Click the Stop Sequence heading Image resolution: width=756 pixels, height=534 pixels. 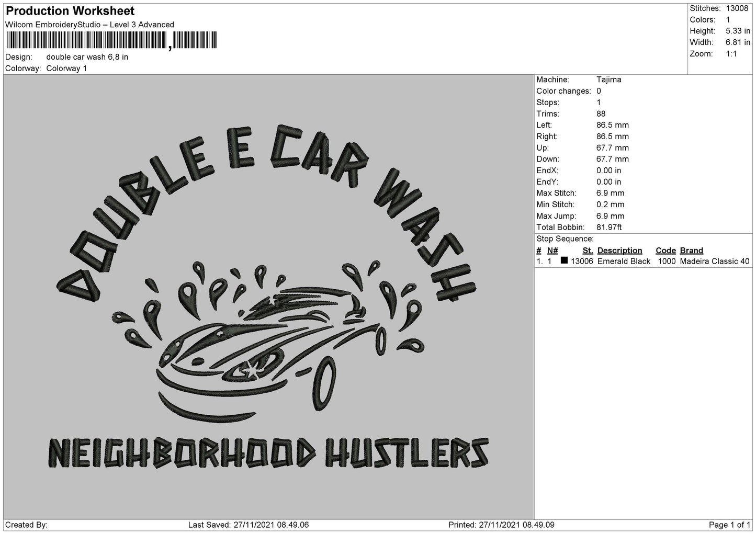565,239
